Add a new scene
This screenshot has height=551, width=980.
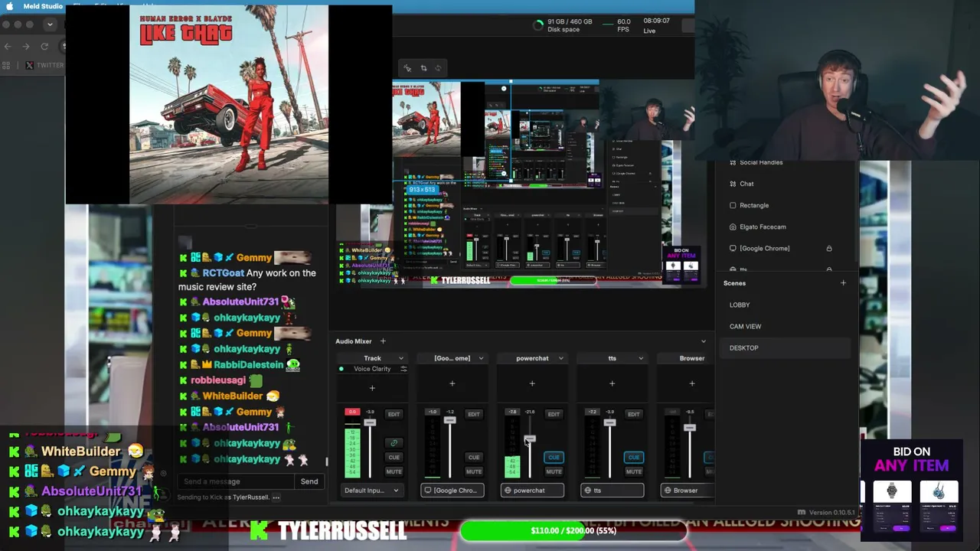[843, 283]
